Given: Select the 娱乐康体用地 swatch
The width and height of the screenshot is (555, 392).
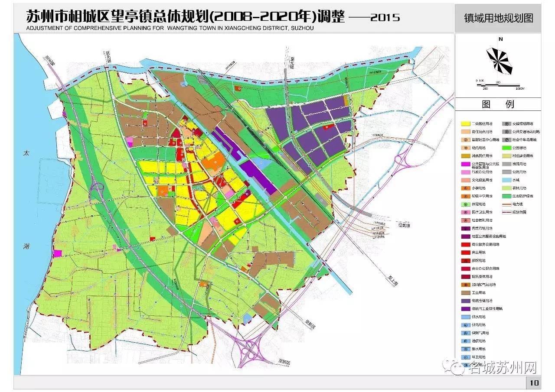Looking at the screenshot, I should coord(465,276).
